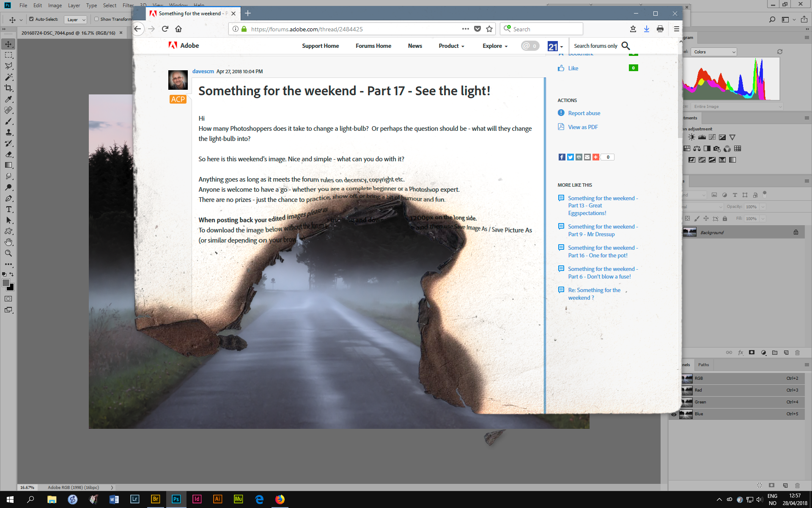The height and width of the screenshot is (508, 812).
Task: Switch to Paths tab
Action: (703, 364)
